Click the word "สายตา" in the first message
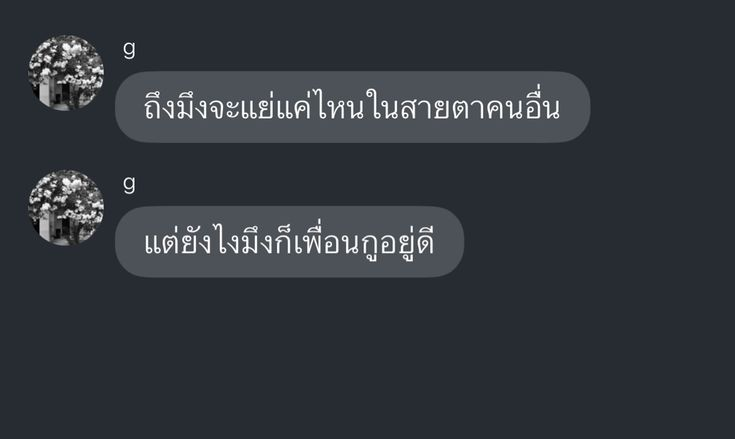Screen dimensions: 735x439 442,109
